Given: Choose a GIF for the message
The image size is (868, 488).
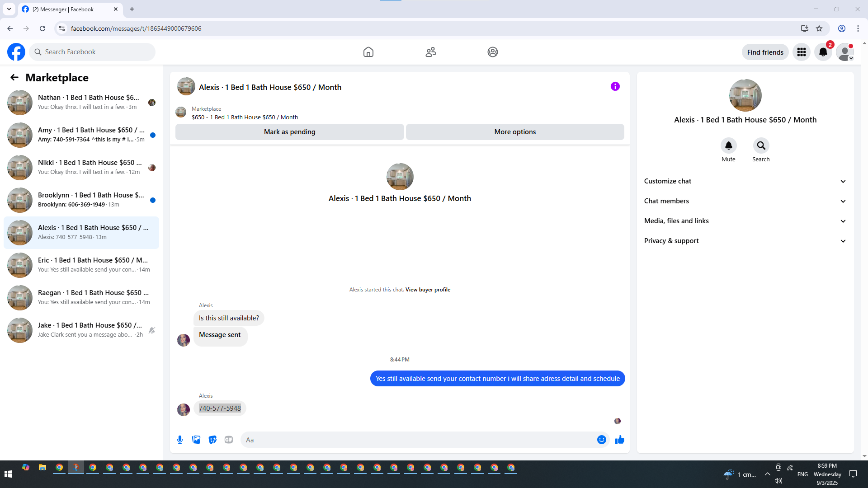Looking at the screenshot, I should [x=229, y=440].
